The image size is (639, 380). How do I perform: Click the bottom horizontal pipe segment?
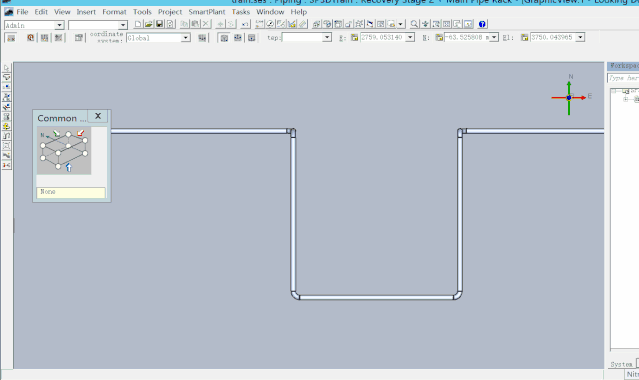coord(377,298)
